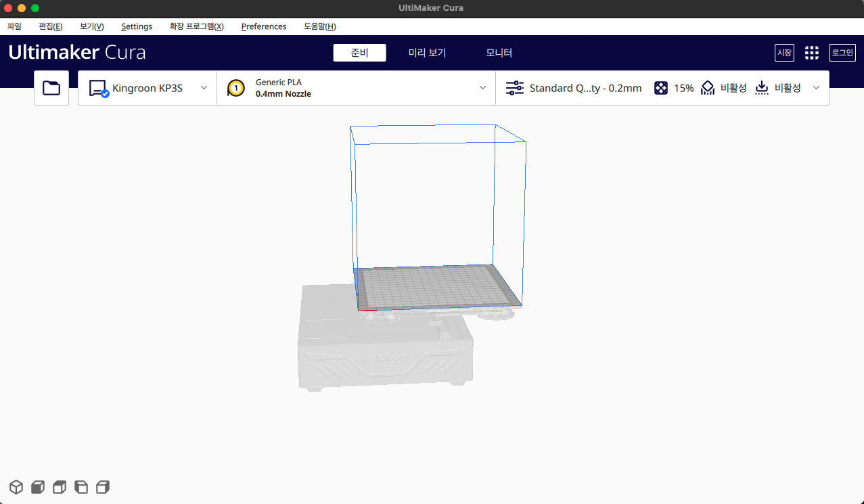The image size is (864, 504).
Task: Switch to right side view cube icon
Action: point(103,486)
